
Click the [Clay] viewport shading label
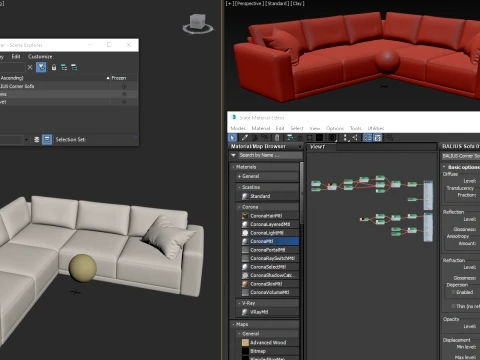pos(298,3)
